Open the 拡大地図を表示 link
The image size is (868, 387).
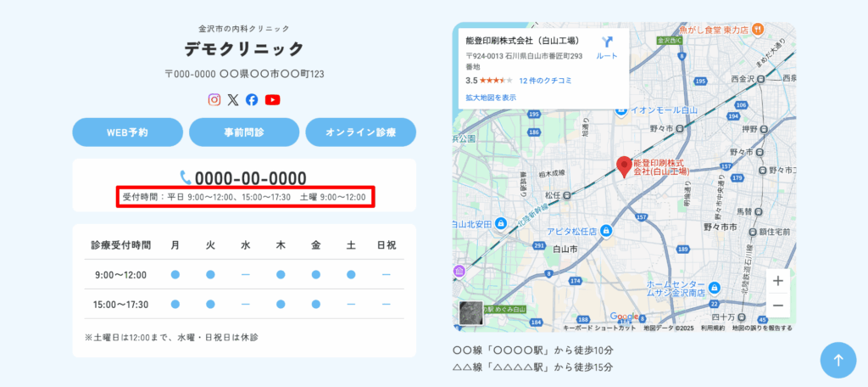click(x=491, y=98)
